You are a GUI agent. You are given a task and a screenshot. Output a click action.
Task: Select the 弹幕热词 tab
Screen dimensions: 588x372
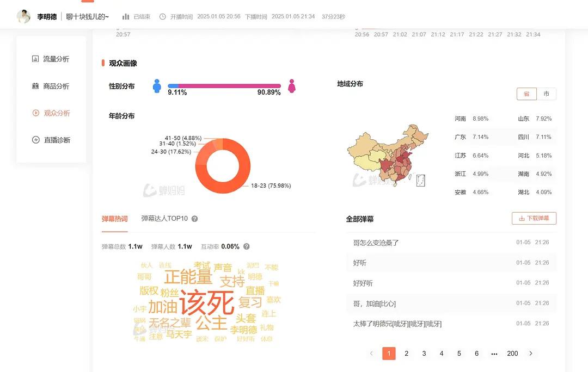pyautogui.click(x=115, y=219)
